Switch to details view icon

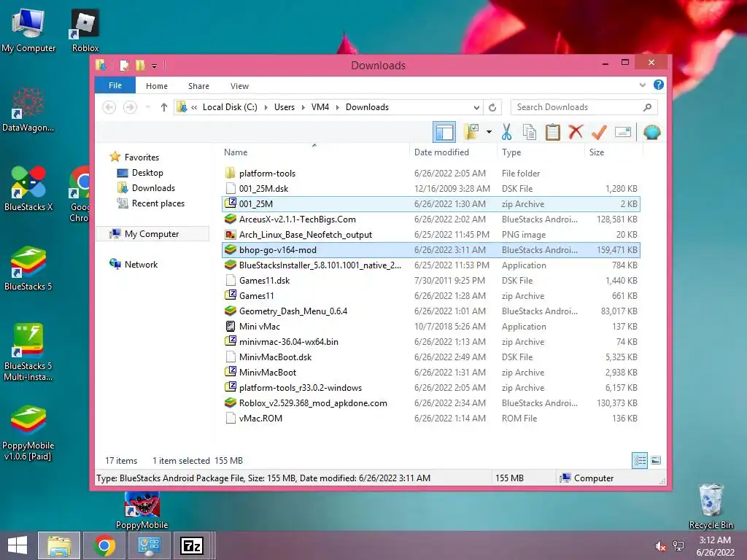pos(639,460)
